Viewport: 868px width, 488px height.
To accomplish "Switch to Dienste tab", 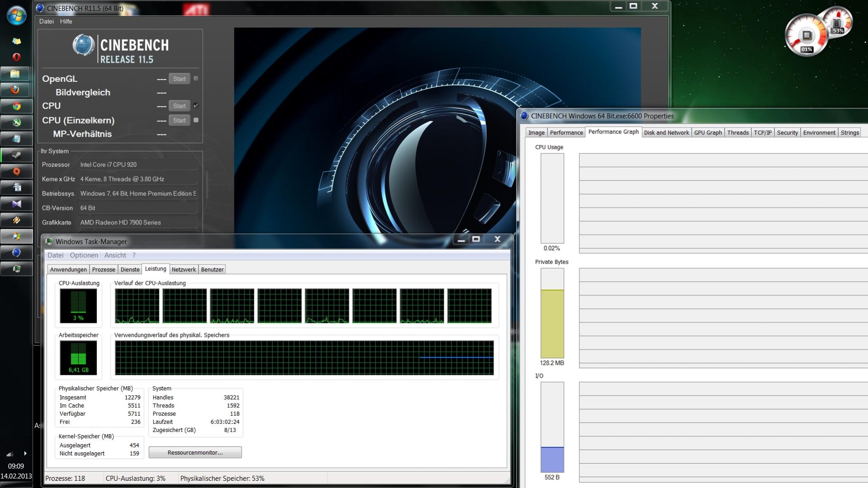I will [x=130, y=269].
